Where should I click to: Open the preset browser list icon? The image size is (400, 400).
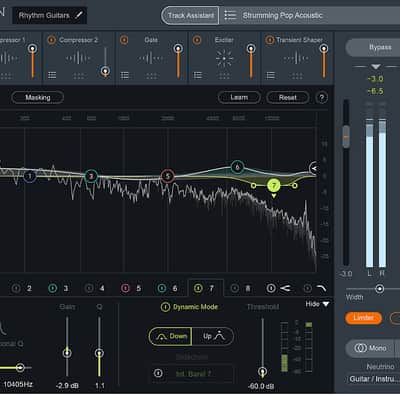point(230,15)
